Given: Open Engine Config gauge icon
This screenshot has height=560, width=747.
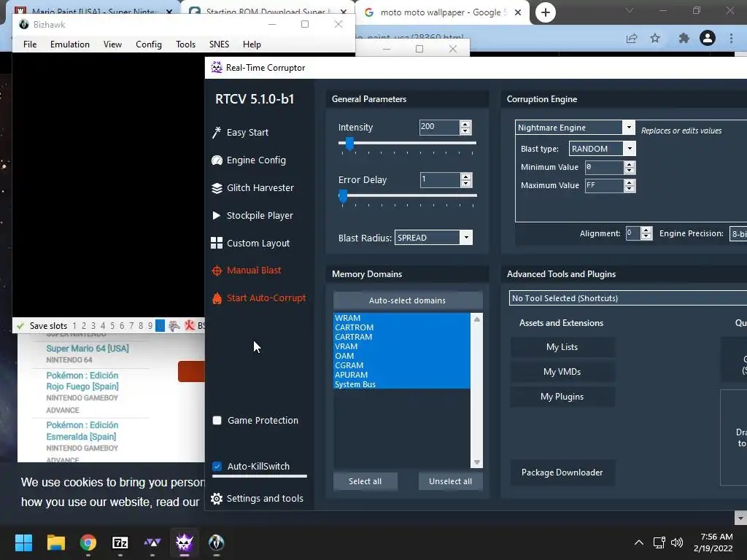Looking at the screenshot, I should [217, 160].
